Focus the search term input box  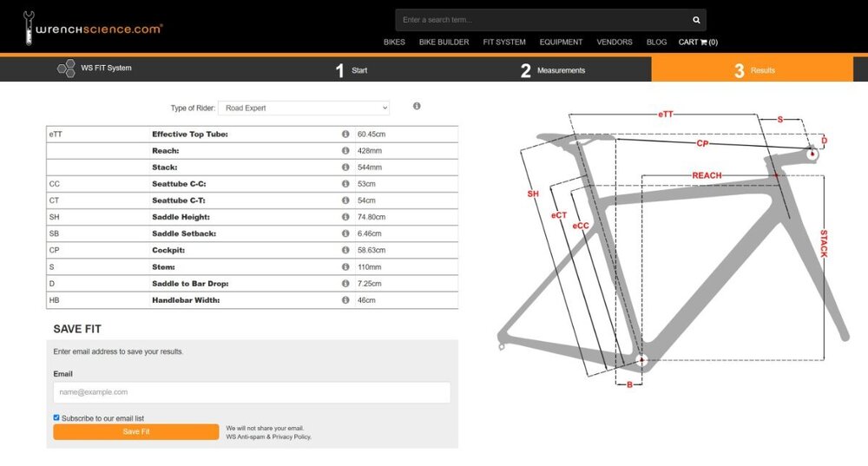[x=542, y=20]
